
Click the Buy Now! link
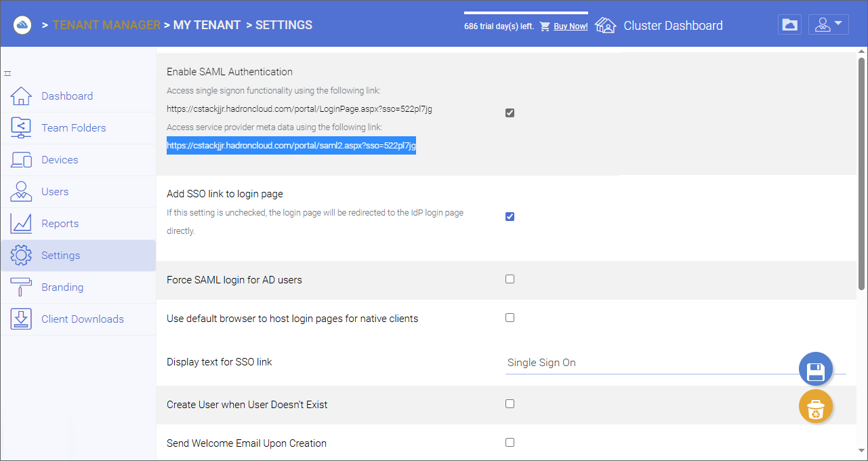click(571, 26)
